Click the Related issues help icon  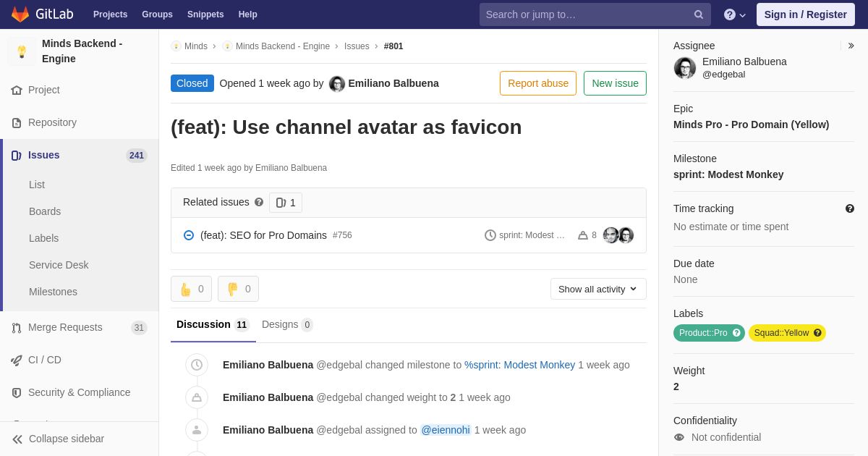point(259,203)
